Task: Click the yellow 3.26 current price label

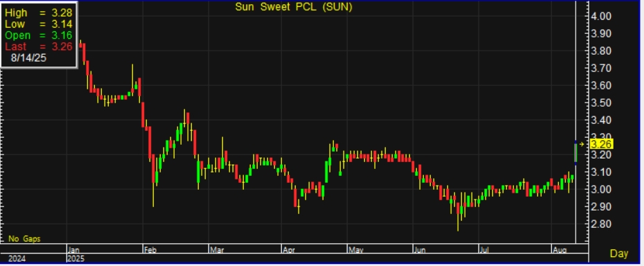Action: tap(602, 144)
